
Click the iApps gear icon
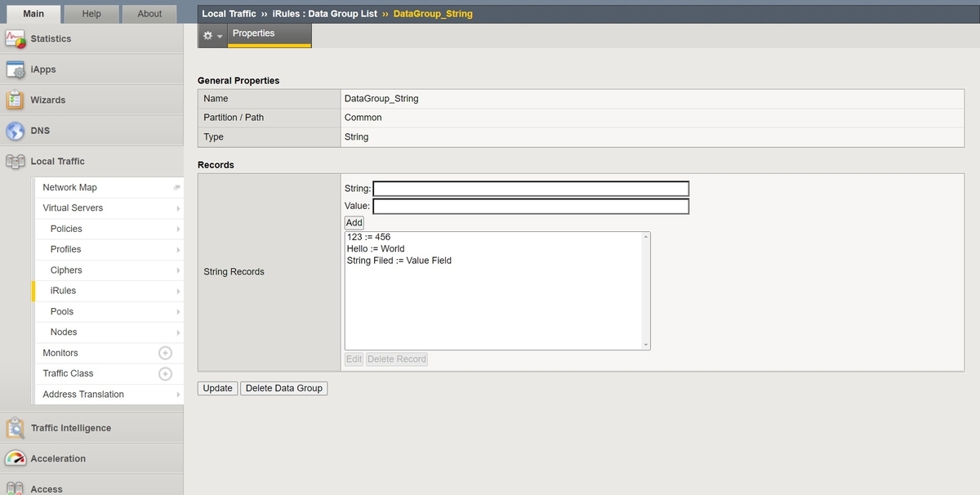pyautogui.click(x=16, y=69)
